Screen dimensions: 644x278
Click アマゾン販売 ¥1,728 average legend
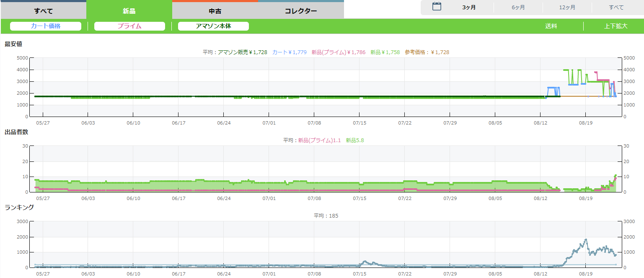pyautogui.click(x=242, y=52)
